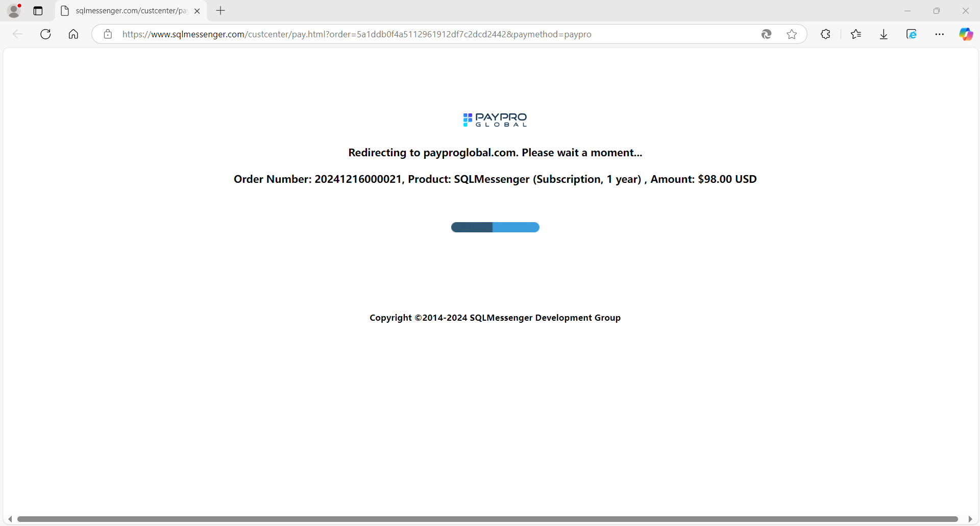Click the scroll left arrow
The image size is (980, 526).
coord(10,519)
